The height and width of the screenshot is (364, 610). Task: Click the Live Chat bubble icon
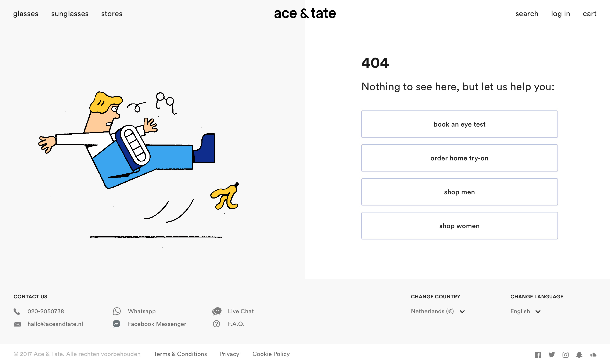tap(217, 311)
